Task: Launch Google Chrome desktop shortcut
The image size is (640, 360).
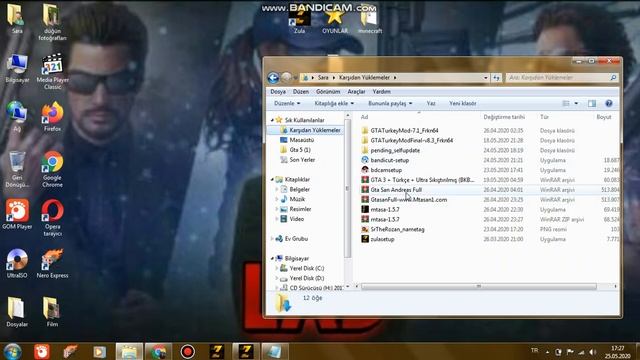Action: [x=52, y=169]
